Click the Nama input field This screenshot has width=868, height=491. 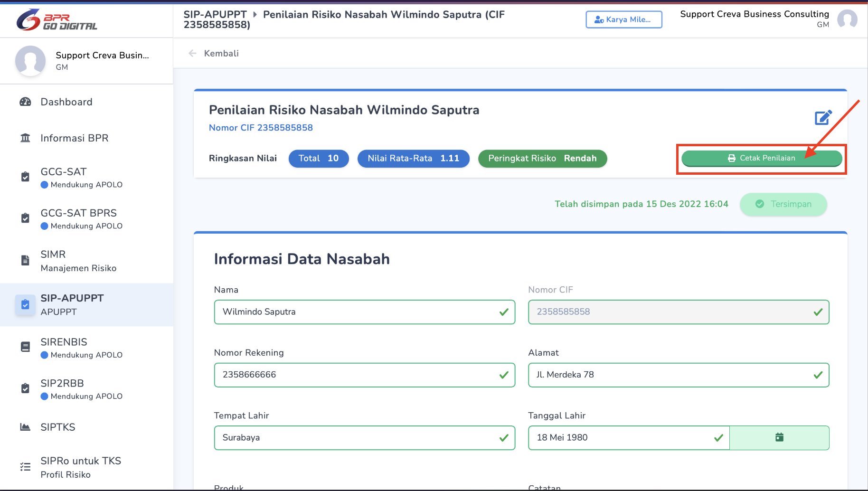pos(365,312)
